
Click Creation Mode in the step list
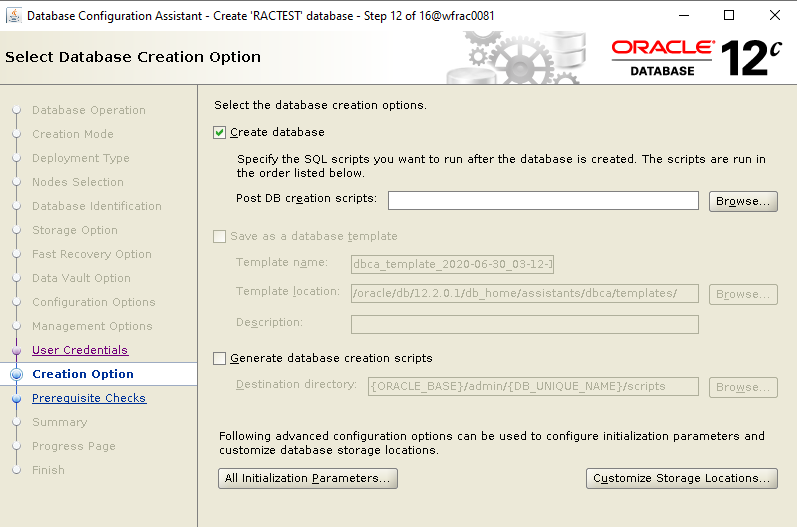(x=73, y=134)
